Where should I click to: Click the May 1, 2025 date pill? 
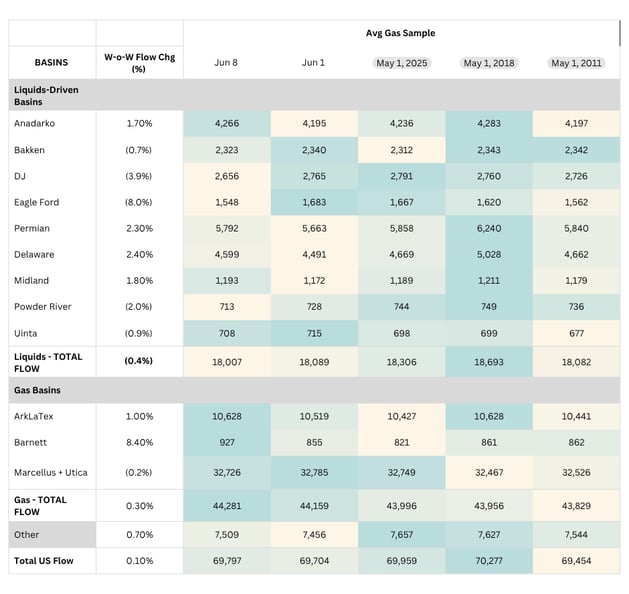tap(402, 63)
